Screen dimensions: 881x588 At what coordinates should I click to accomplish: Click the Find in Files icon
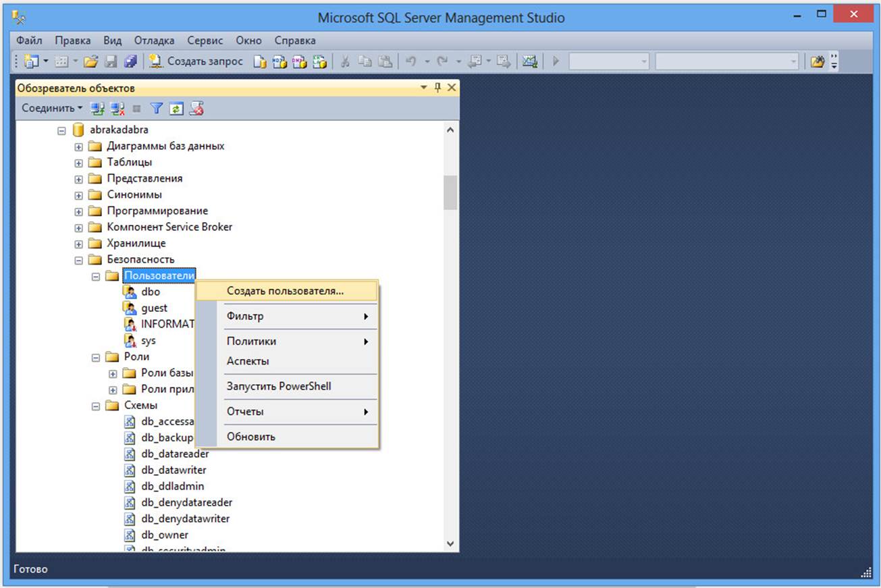818,61
